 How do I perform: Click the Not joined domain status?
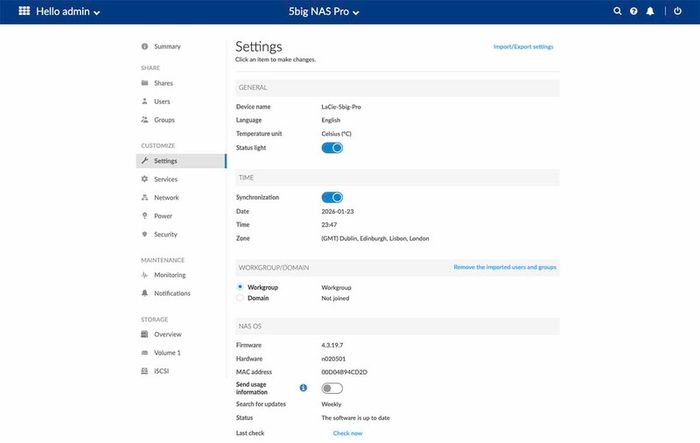point(335,298)
